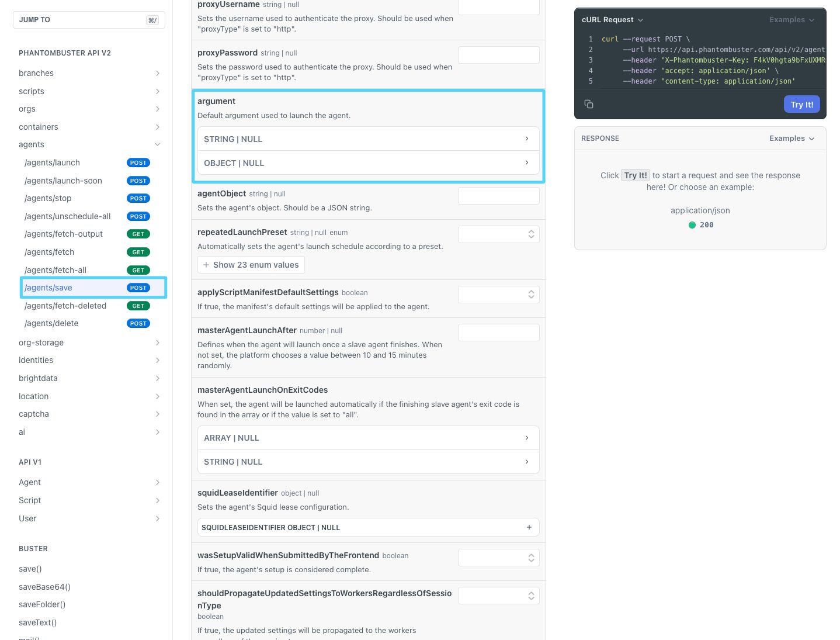Expand masterAgentLaunchOnExitCodes ARRAY | NULL option
The image size is (840, 640).
(369, 438)
